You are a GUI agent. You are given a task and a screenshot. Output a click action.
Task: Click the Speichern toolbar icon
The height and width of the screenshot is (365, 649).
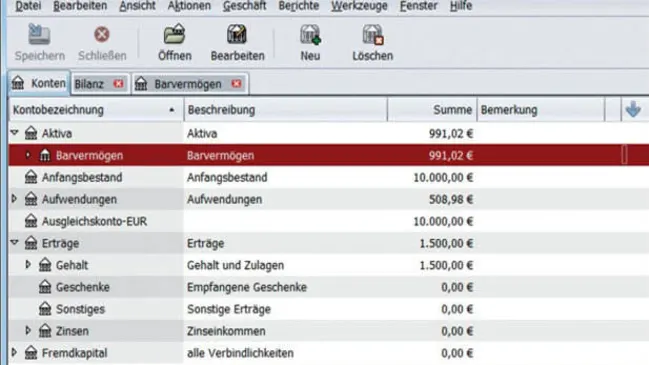[39, 34]
